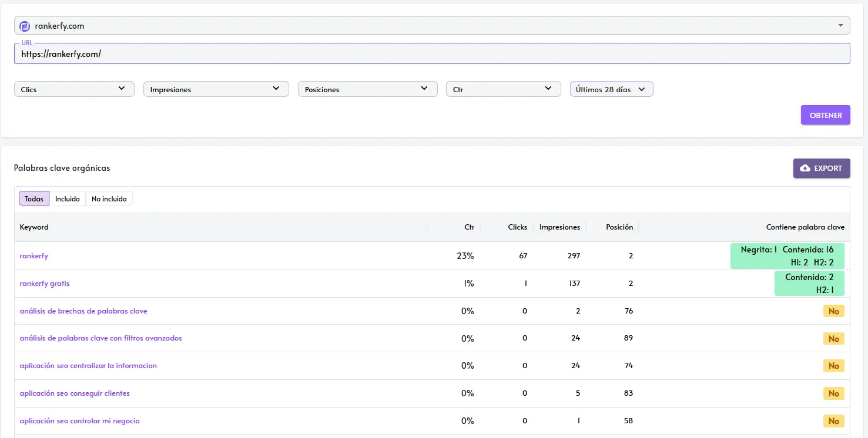
Task: Click the green badge in rankerfy row
Action: 787,256
